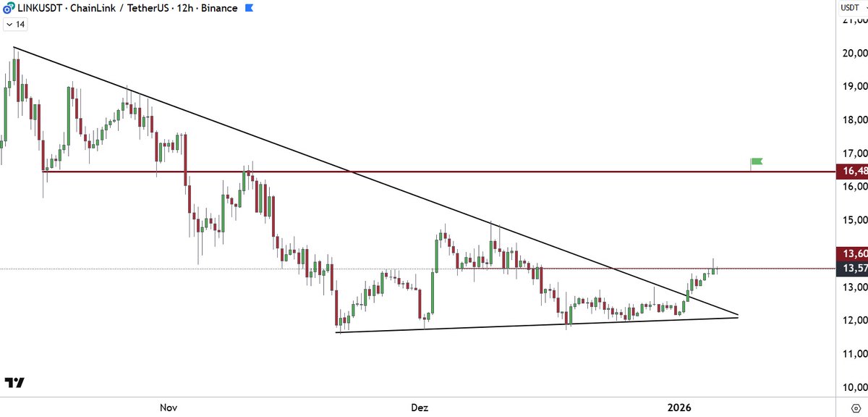This screenshot has height=417, width=868.
Task: Click the 20,00 price scale label
Action: [x=854, y=53]
